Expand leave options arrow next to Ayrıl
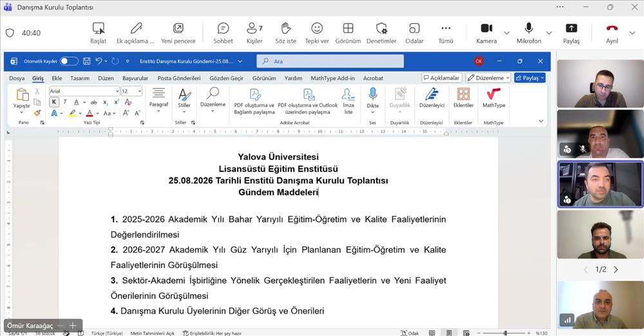The height and width of the screenshot is (336, 644). (x=632, y=33)
